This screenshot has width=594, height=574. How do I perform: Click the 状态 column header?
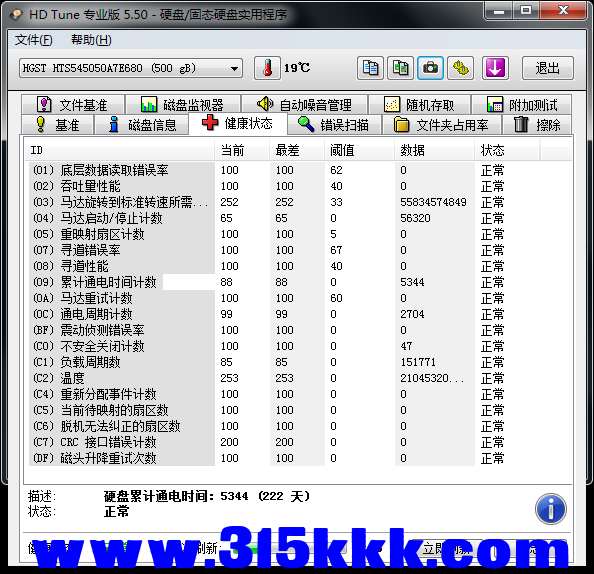point(507,150)
